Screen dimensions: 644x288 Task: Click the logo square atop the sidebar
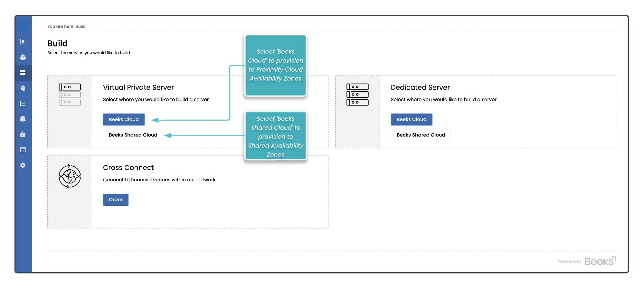click(x=23, y=26)
